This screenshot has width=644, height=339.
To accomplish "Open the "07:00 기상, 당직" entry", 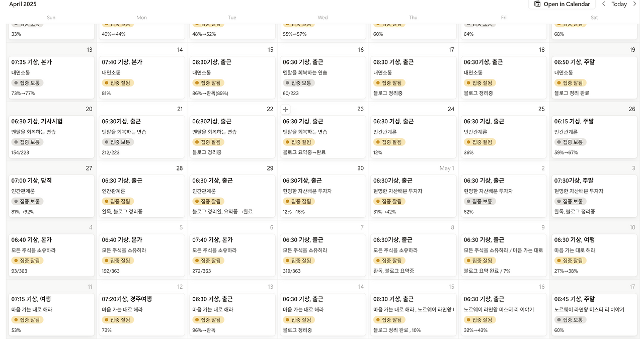I will coord(32,181).
